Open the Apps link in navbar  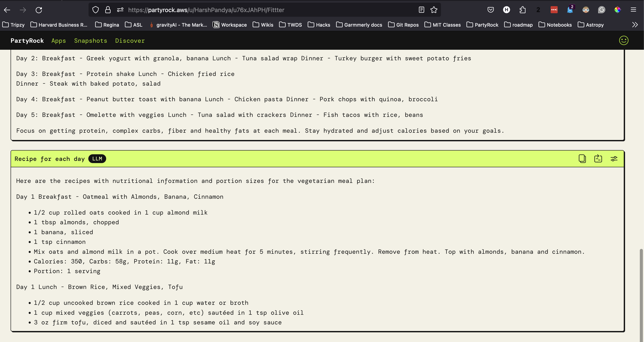point(59,41)
